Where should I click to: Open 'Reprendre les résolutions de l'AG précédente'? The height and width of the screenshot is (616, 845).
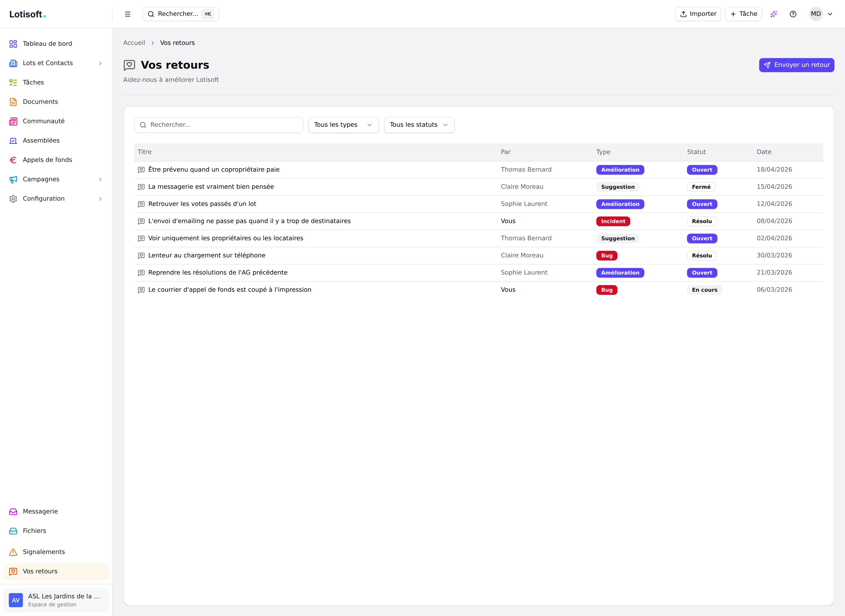(218, 273)
